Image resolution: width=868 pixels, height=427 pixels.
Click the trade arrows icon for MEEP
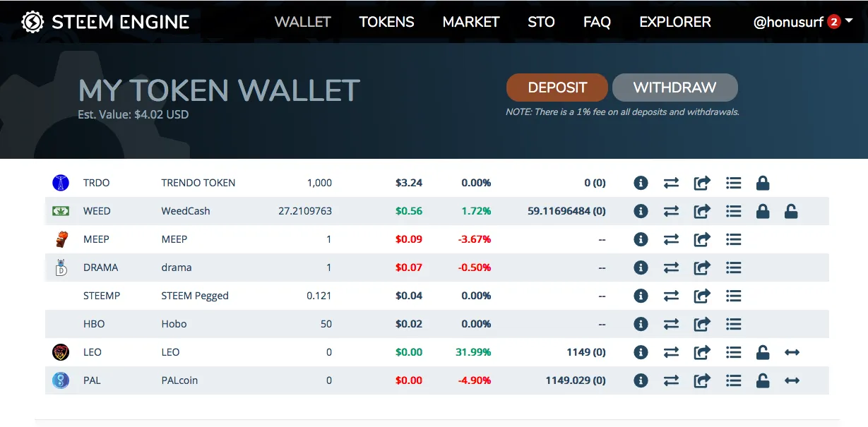pyautogui.click(x=671, y=239)
